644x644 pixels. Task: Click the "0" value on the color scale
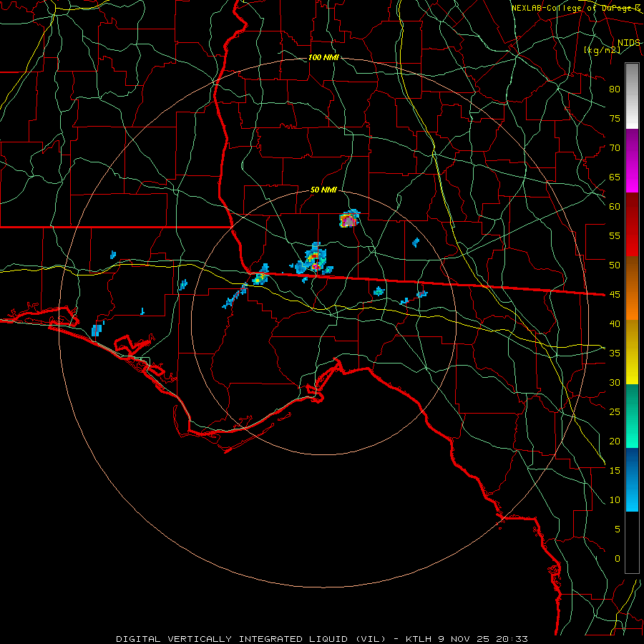coord(618,559)
